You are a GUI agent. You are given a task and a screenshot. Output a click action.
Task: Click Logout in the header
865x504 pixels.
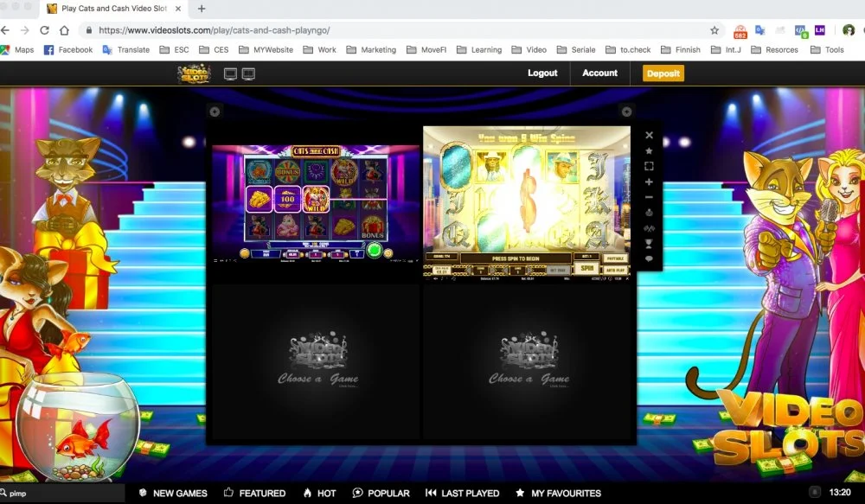coord(542,73)
